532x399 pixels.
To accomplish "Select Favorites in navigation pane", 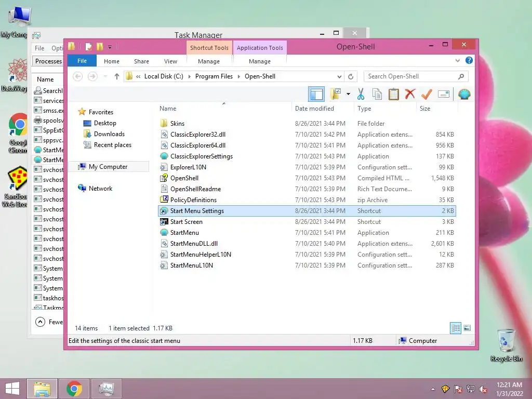I will (x=101, y=112).
